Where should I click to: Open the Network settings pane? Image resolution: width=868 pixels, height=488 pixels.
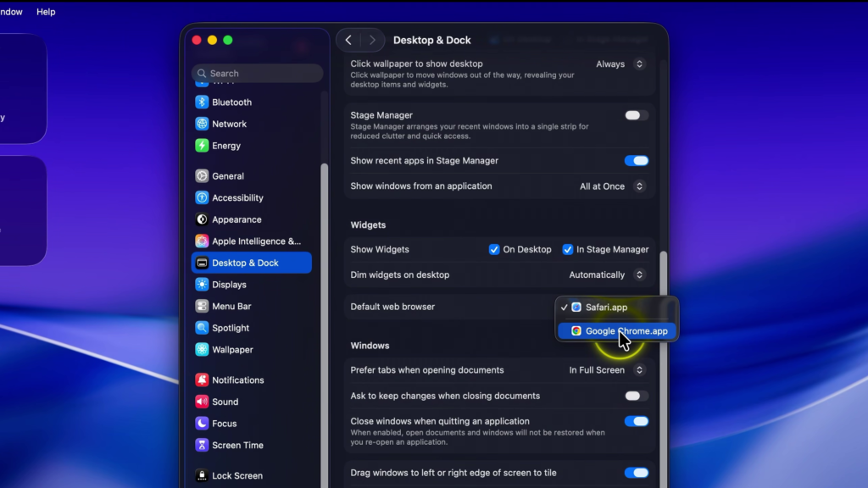pyautogui.click(x=251, y=124)
